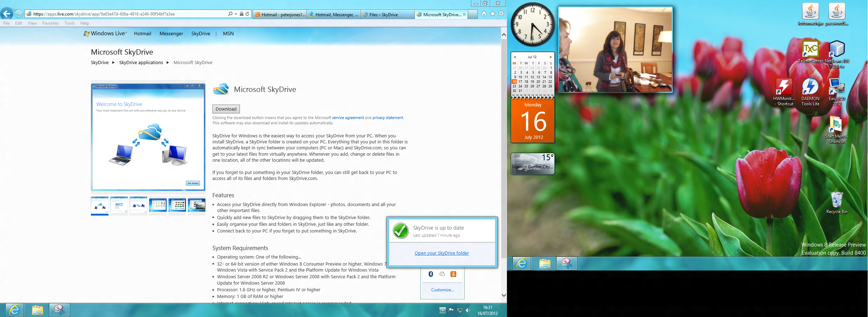Open File Explorer on second monitor taskbar
868x317 pixels.
[545, 263]
